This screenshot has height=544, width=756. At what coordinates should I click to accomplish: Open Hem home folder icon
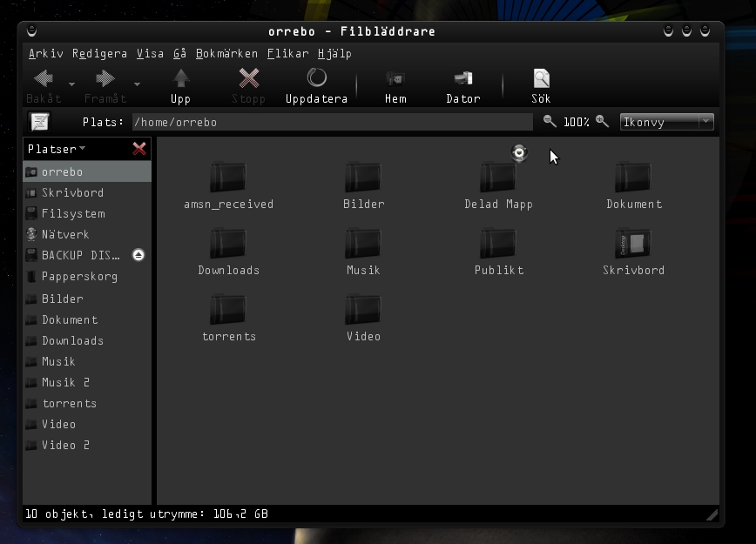pos(395,78)
